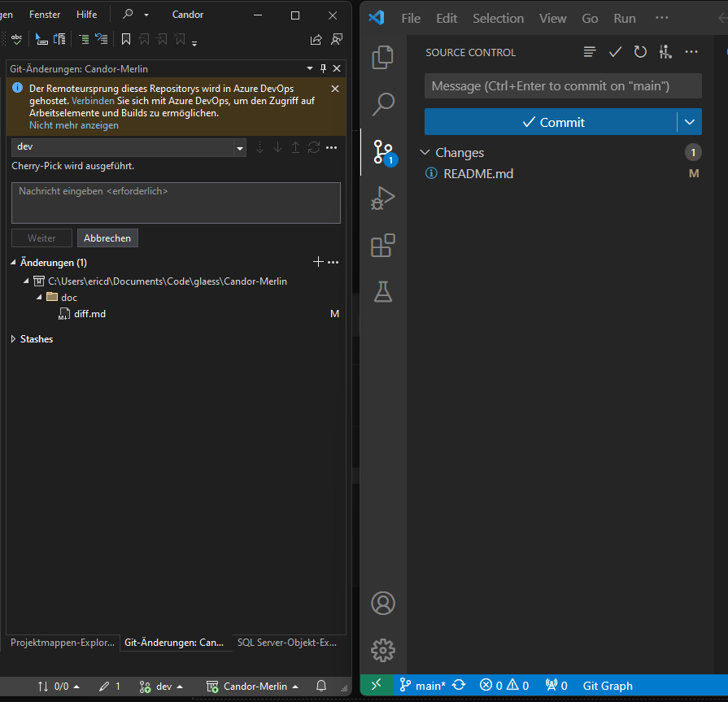Fetch using the dashed down arrow in Git-Änderungen
Screen dimensions: 728x702
click(x=260, y=148)
